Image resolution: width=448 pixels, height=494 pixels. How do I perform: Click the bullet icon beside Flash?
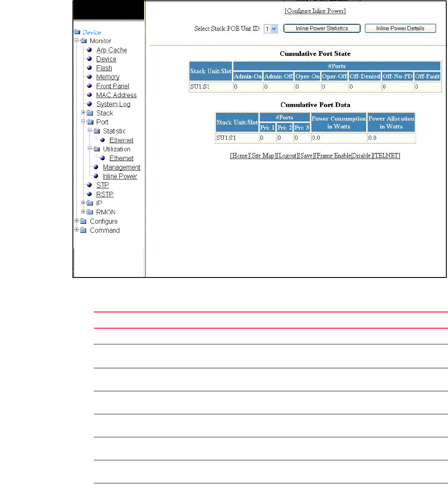pos(90,68)
